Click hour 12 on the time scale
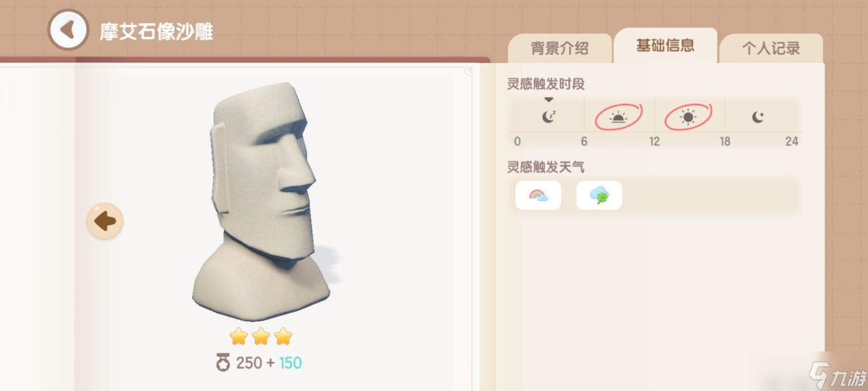 coord(654,142)
